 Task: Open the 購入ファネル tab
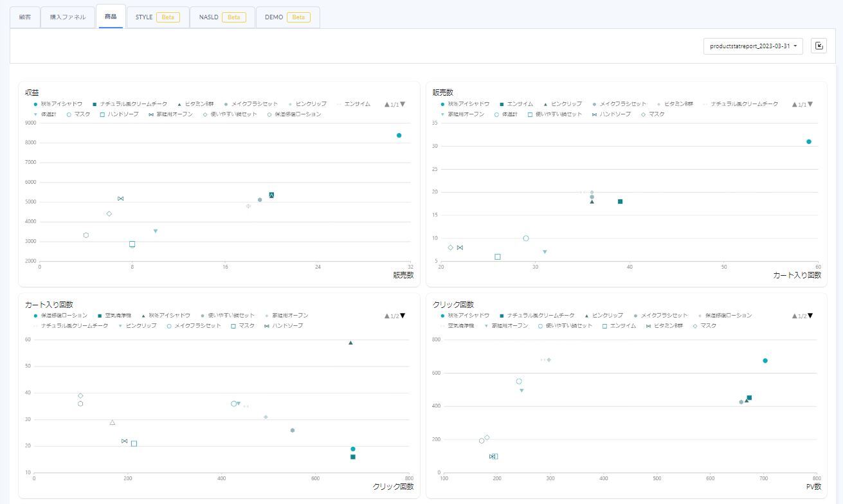pyautogui.click(x=68, y=17)
